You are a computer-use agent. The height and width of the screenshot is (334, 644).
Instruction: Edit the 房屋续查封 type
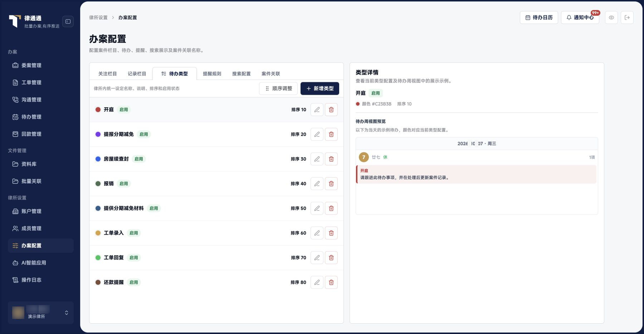317,159
